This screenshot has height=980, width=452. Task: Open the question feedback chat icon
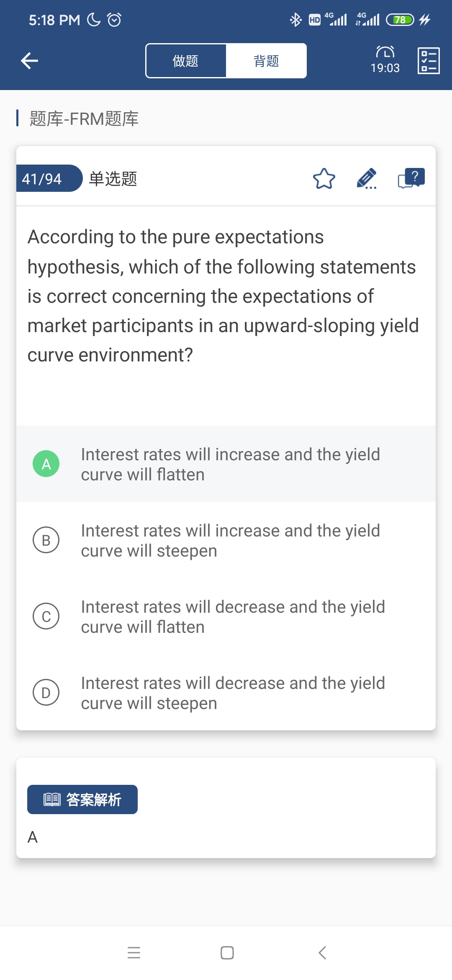(x=411, y=179)
